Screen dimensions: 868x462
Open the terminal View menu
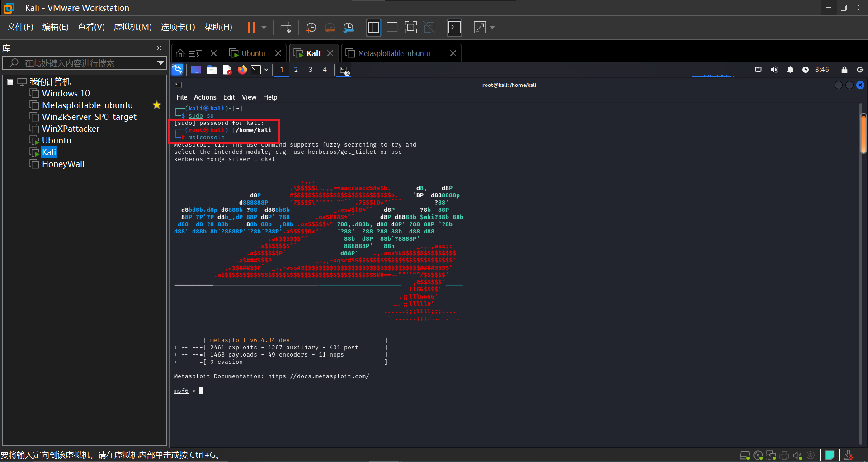tap(249, 97)
